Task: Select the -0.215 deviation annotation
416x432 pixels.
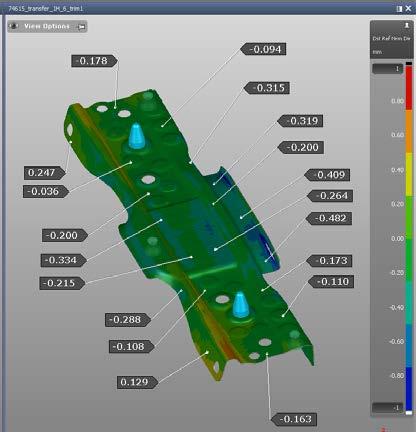Action: click(62, 284)
